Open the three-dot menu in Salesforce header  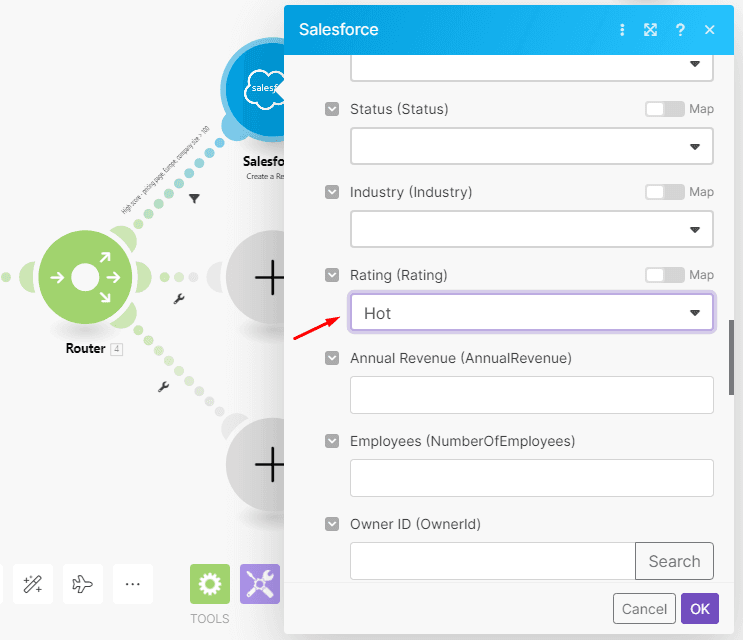click(x=622, y=30)
